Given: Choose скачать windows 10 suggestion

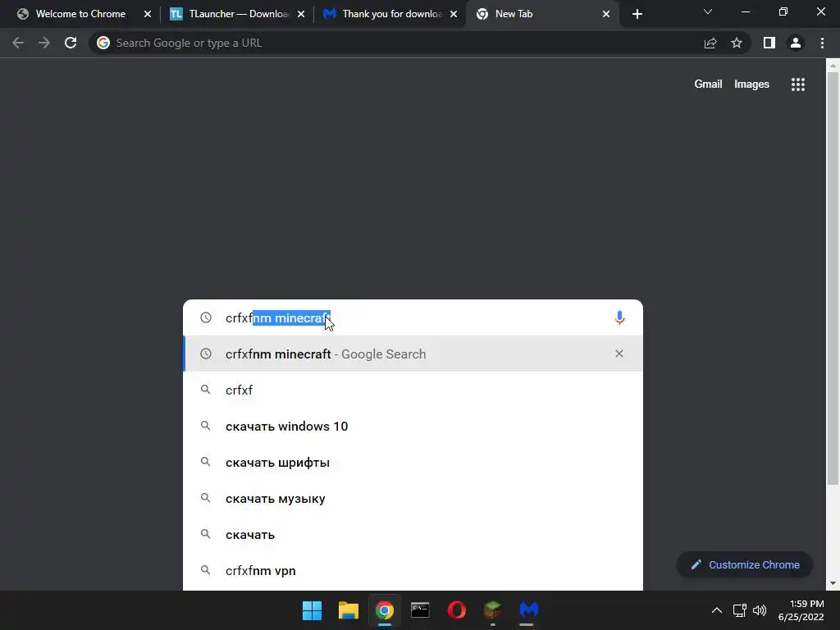Looking at the screenshot, I should [413, 426].
